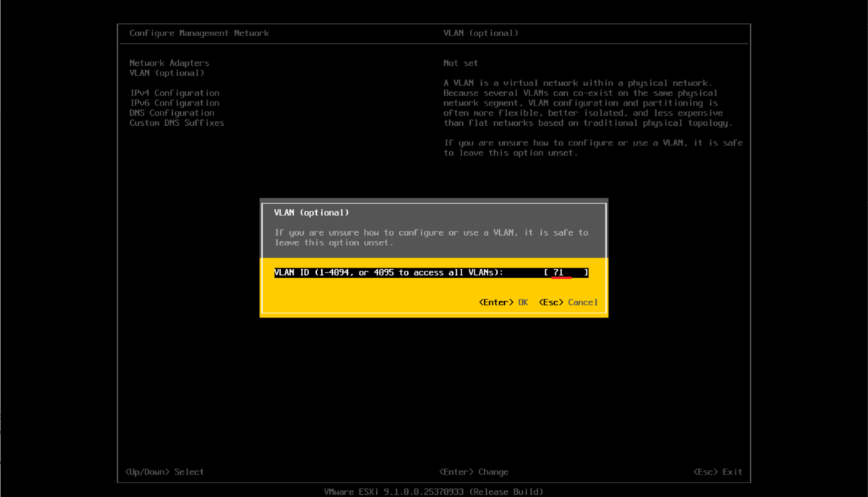Image resolution: width=868 pixels, height=497 pixels.
Task: Open DNS Configuration entry
Action: 172,114
